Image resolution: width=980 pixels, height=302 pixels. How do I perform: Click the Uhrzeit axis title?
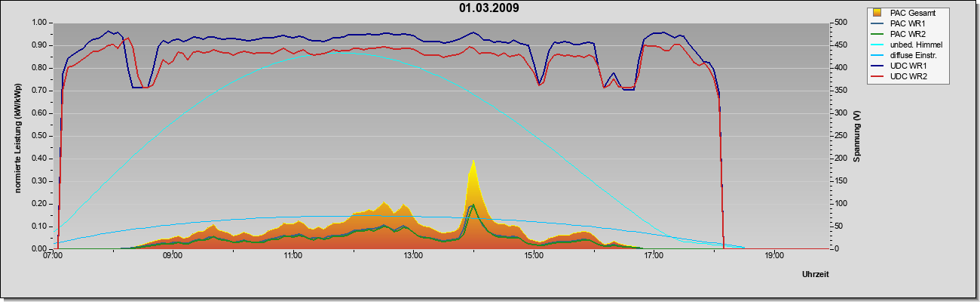click(816, 274)
